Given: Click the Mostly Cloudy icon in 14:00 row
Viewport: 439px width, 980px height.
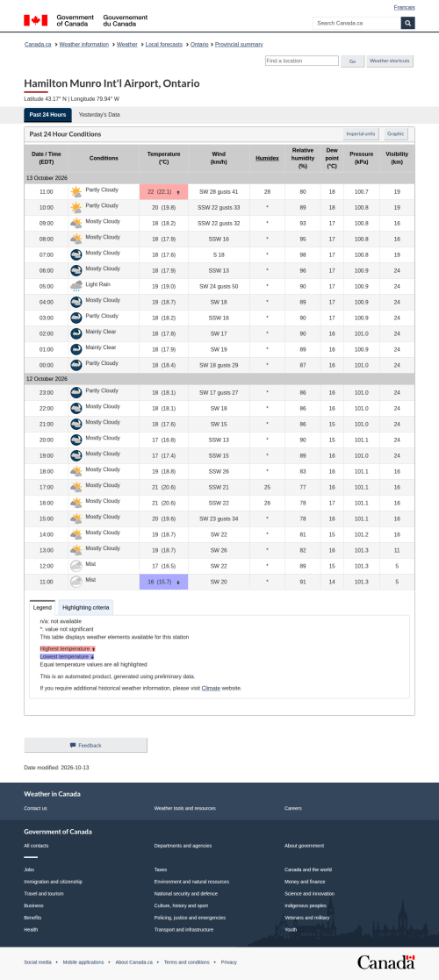Looking at the screenshot, I should (76, 534).
